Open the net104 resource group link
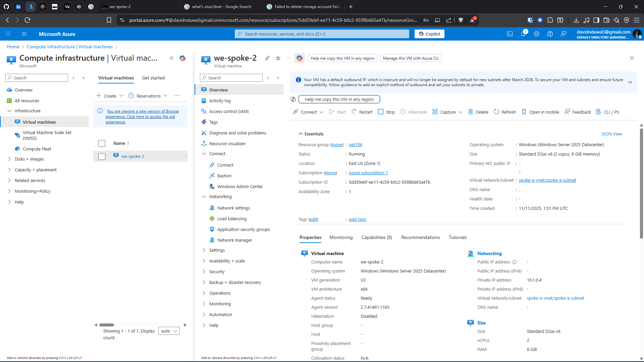The height and width of the screenshot is (362, 644). point(355,144)
